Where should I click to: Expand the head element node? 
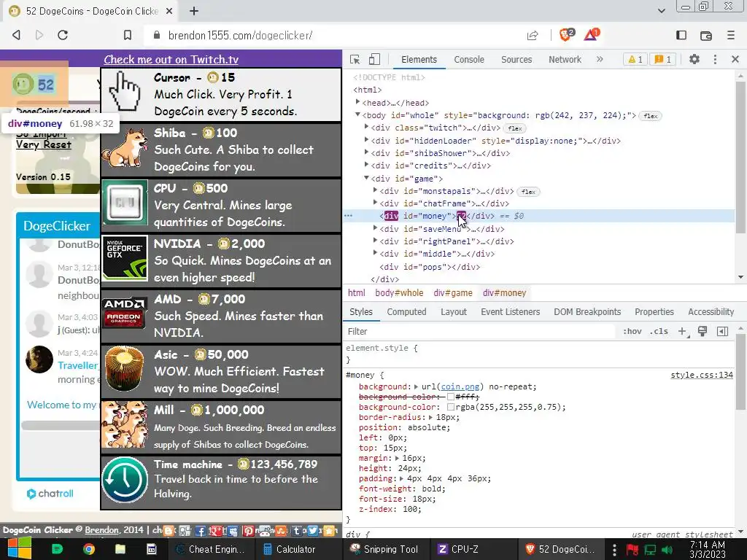pyautogui.click(x=357, y=102)
